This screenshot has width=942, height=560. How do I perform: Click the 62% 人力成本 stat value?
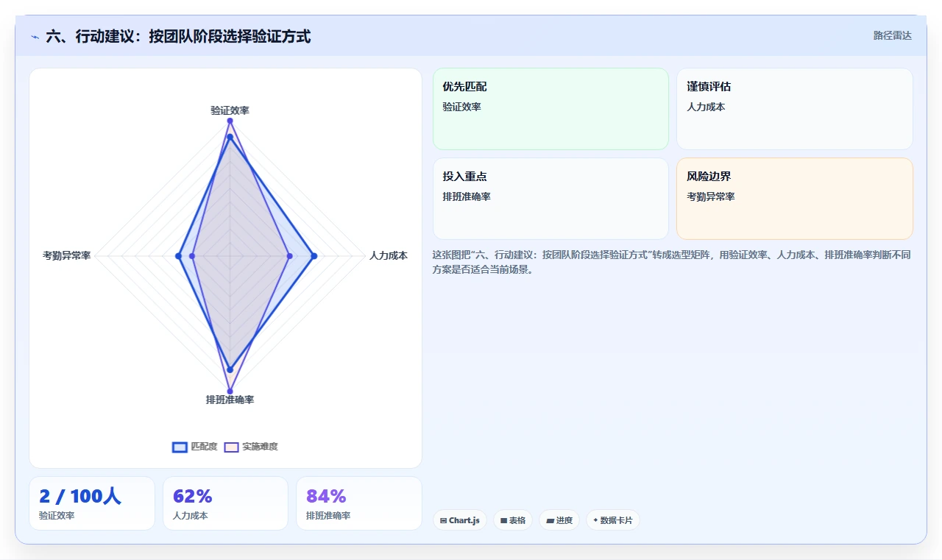click(x=193, y=496)
